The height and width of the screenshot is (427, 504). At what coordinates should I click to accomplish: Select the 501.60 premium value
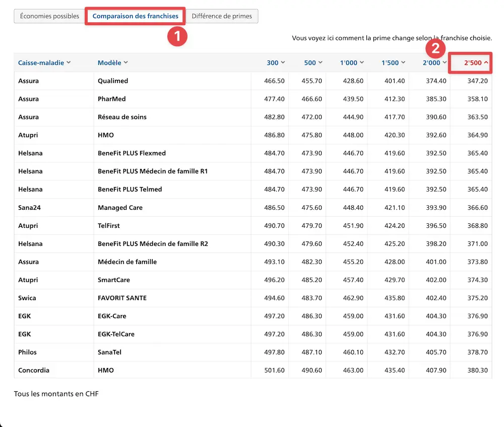pyautogui.click(x=274, y=371)
